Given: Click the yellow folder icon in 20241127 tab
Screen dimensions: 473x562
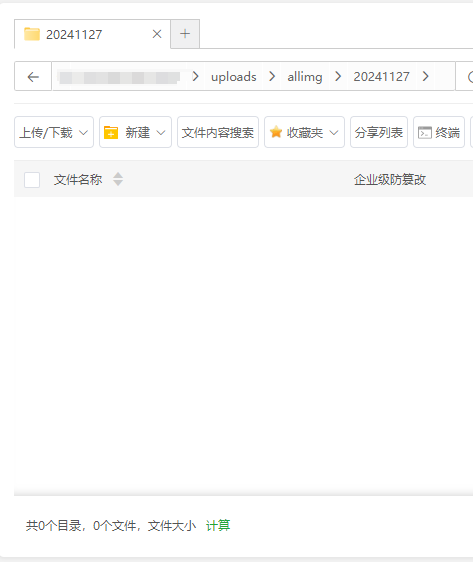Looking at the screenshot, I should coord(32,34).
